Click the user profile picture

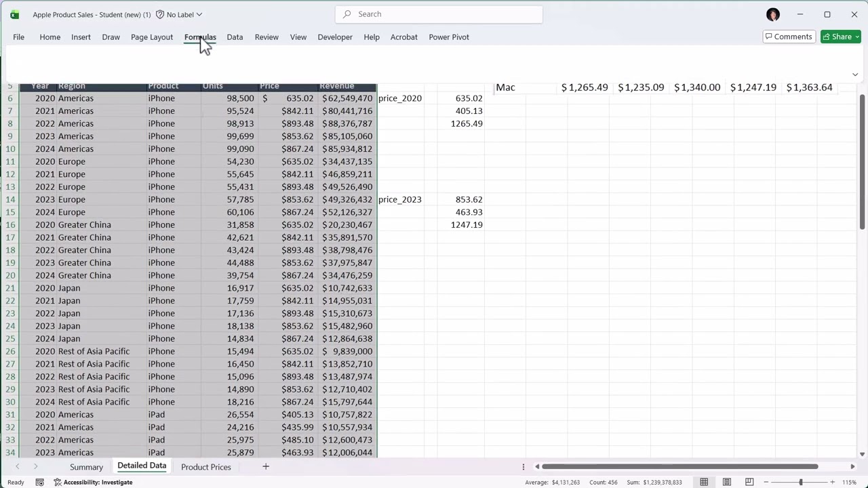click(x=773, y=14)
